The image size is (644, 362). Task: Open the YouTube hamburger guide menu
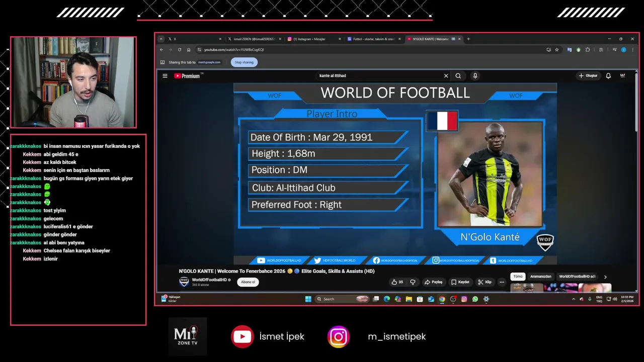[165, 76]
